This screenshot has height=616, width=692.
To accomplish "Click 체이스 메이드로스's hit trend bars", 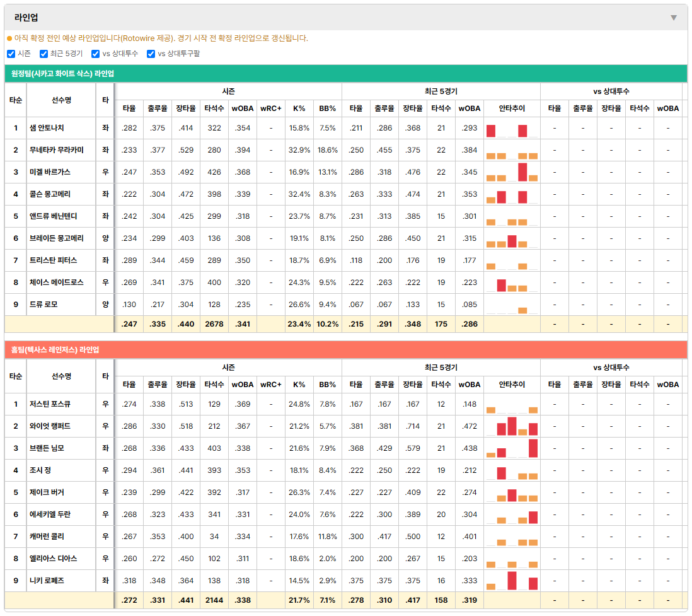I will click(512, 283).
